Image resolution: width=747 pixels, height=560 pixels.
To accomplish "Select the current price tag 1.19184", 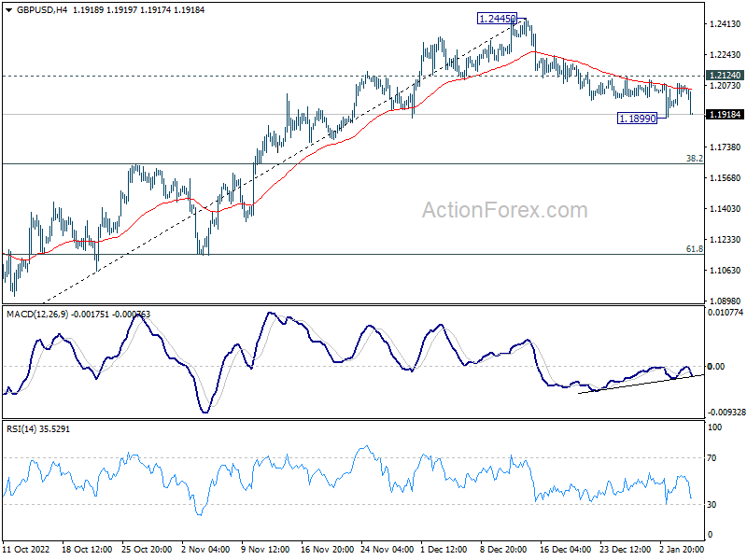I will tap(726, 114).
